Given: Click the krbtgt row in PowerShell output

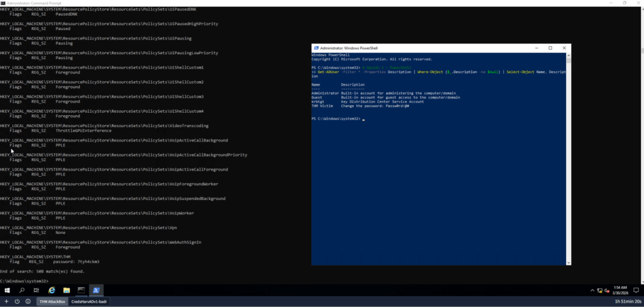Looking at the screenshot, I should (367, 101).
